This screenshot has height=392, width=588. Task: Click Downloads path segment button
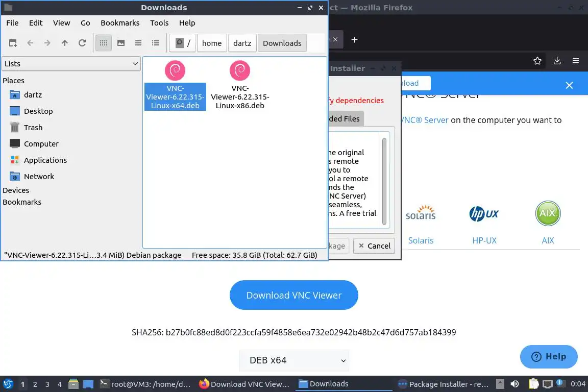click(282, 43)
